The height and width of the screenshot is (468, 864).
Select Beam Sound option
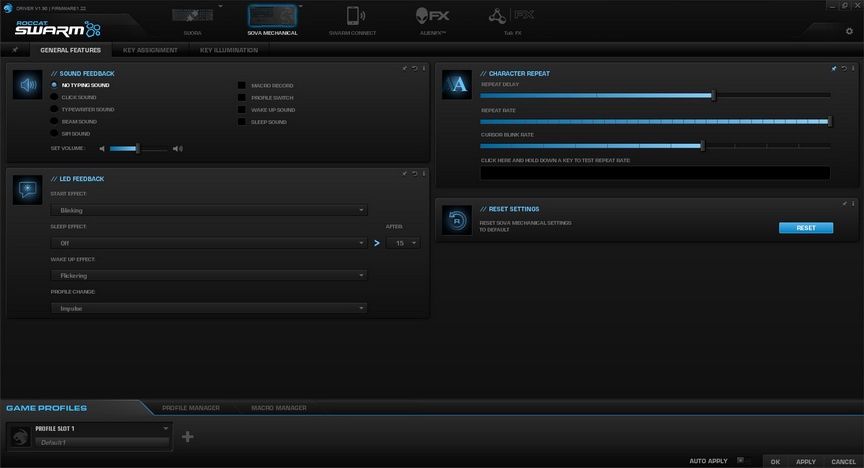[54, 121]
